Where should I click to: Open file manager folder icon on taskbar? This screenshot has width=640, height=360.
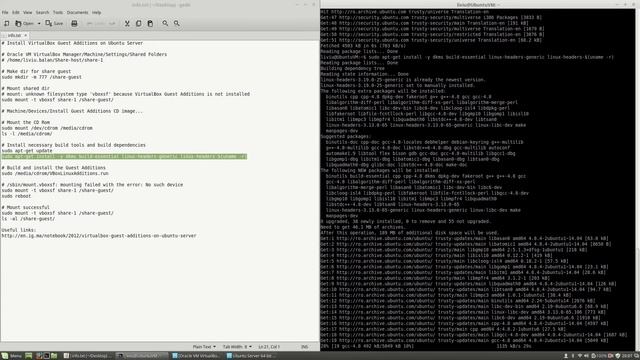click(54, 356)
